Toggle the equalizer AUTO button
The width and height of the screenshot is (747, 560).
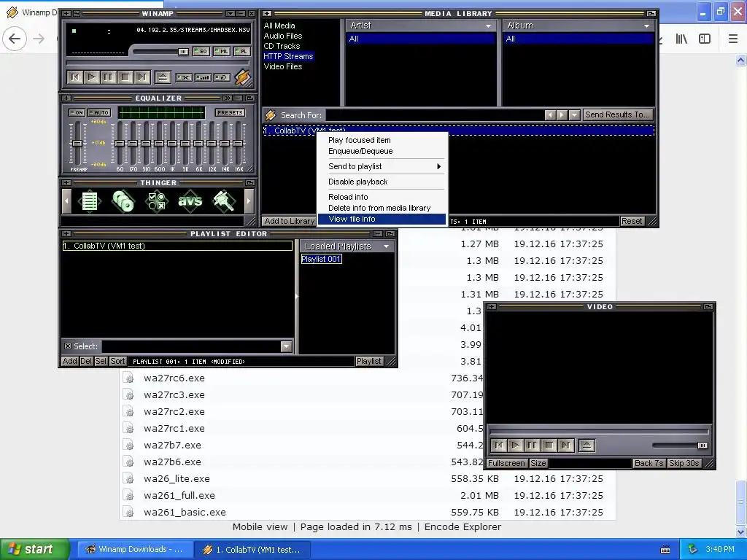(99, 113)
